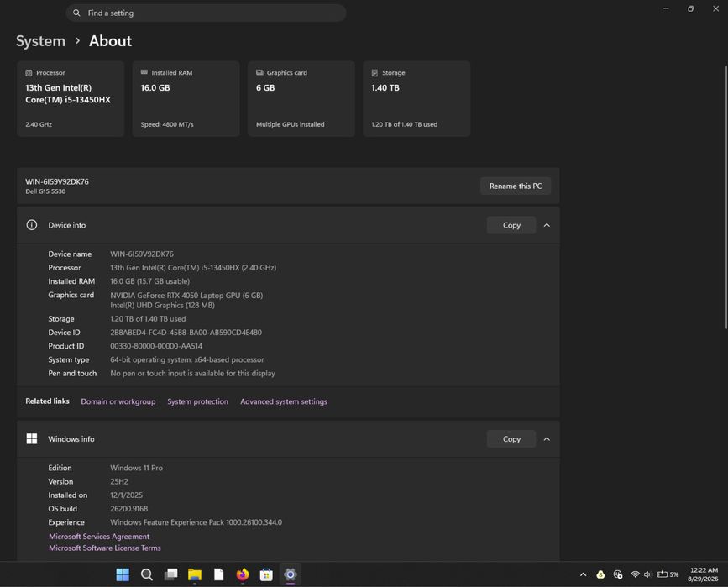Click the battery 5% indicator
The width and height of the screenshot is (728, 587).
tap(668, 574)
